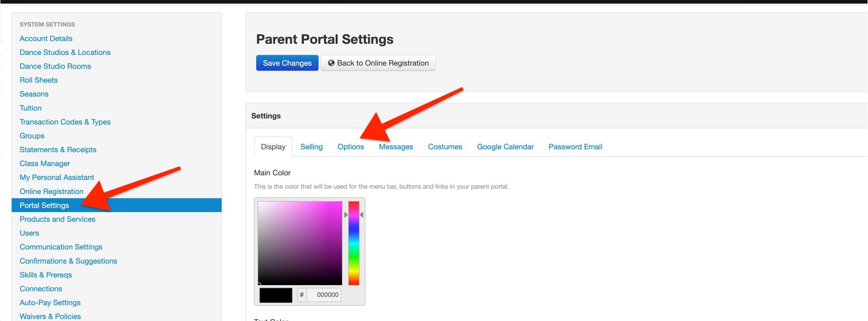Select Portal Settings in the sidebar
Screen dimensions: 868x321
click(x=44, y=205)
